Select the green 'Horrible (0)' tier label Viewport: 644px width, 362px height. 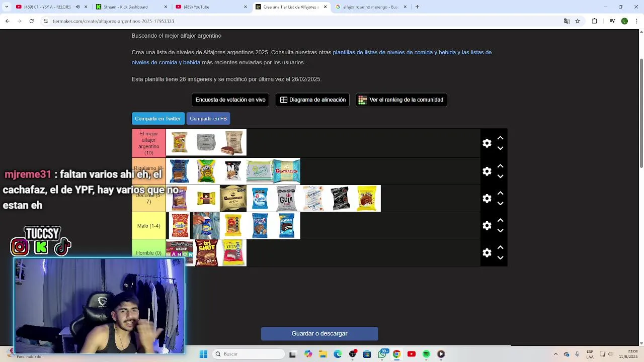point(149,253)
